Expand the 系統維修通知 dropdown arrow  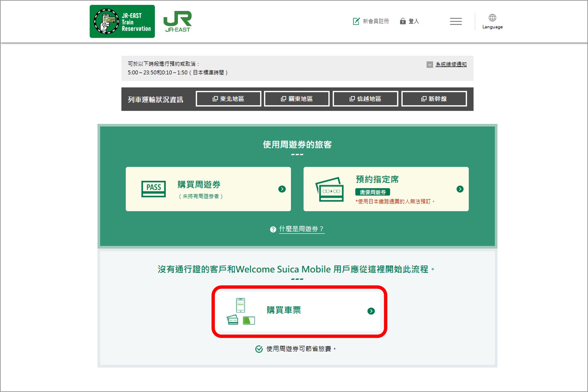[x=429, y=64]
